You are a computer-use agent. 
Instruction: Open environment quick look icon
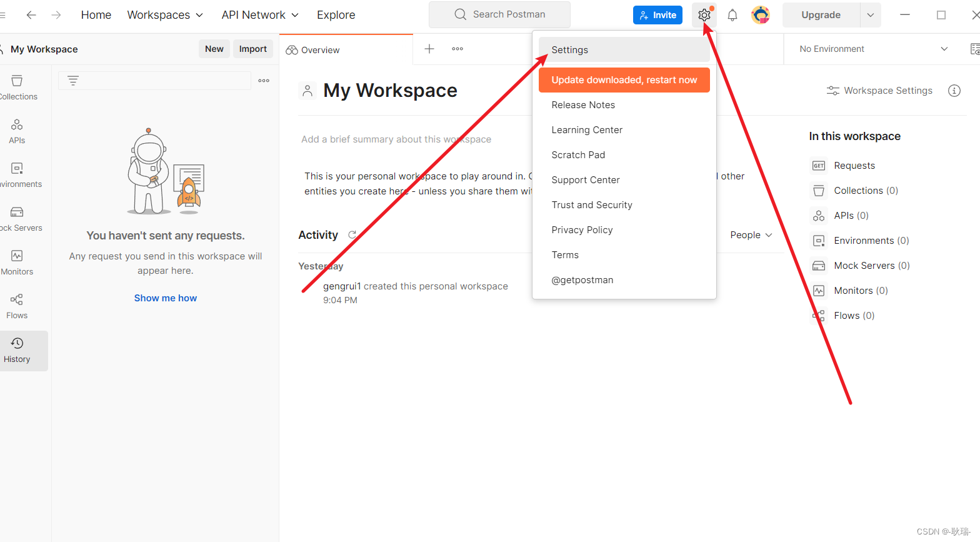974,49
